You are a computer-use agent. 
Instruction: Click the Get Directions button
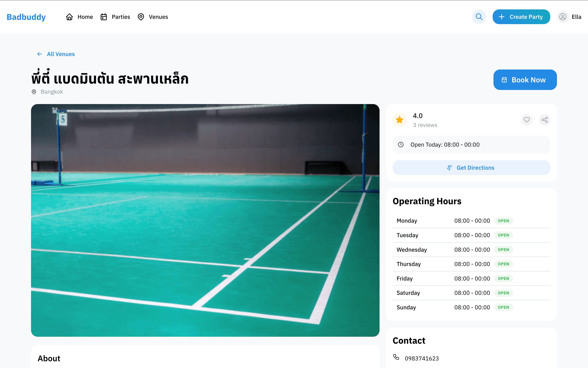click(471, 168)
